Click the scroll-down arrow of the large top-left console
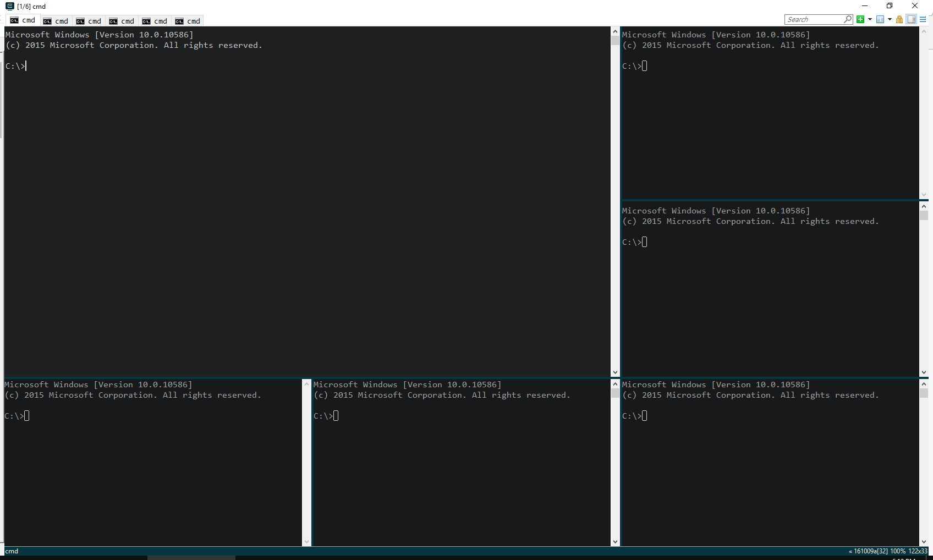 [615, 372]
